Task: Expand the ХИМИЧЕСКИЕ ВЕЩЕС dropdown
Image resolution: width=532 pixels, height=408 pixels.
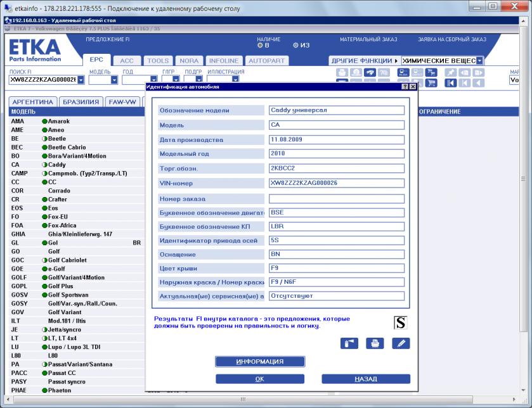Action: point(479,61)
